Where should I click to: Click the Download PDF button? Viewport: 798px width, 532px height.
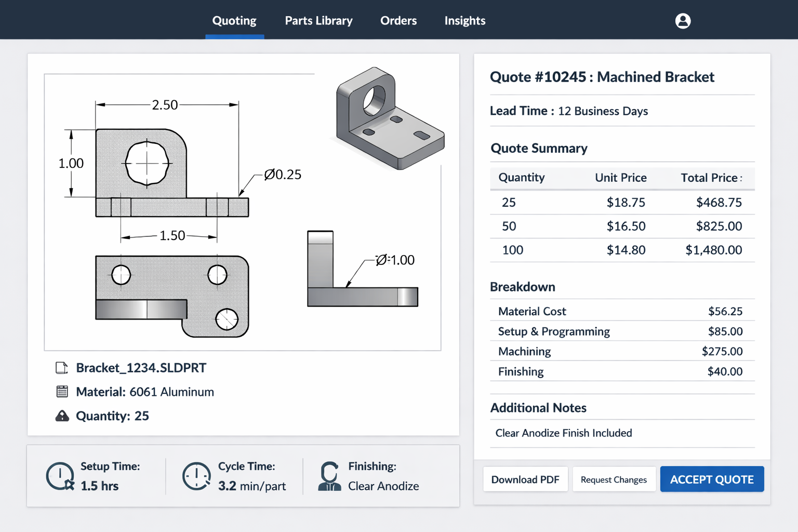click(525, 480)
